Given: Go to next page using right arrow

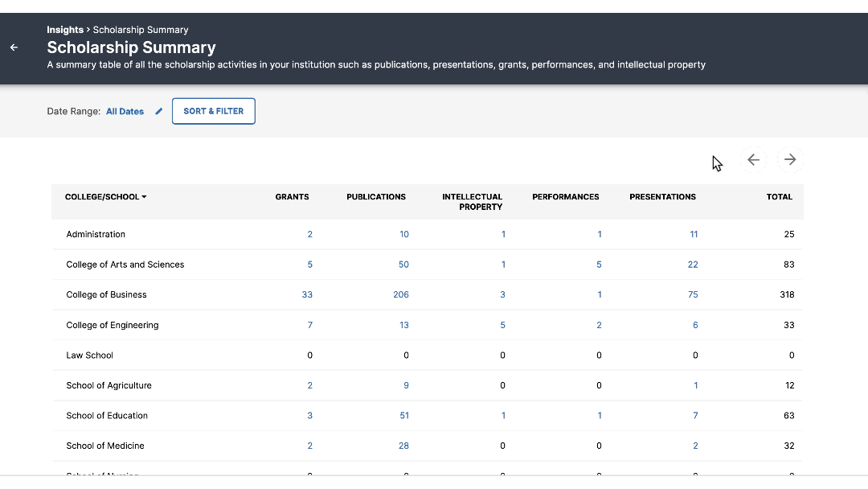Looking at the screenshot, I should pos(790,160).
